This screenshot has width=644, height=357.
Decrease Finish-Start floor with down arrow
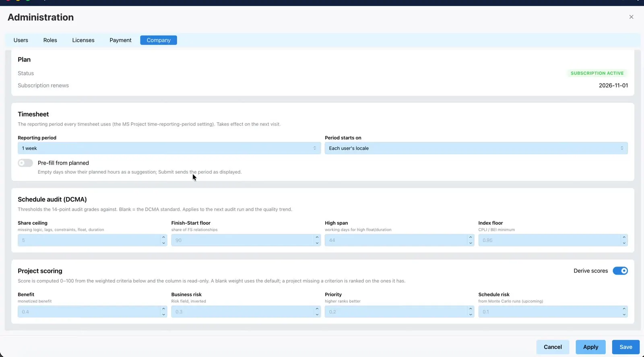click(317, 243)
